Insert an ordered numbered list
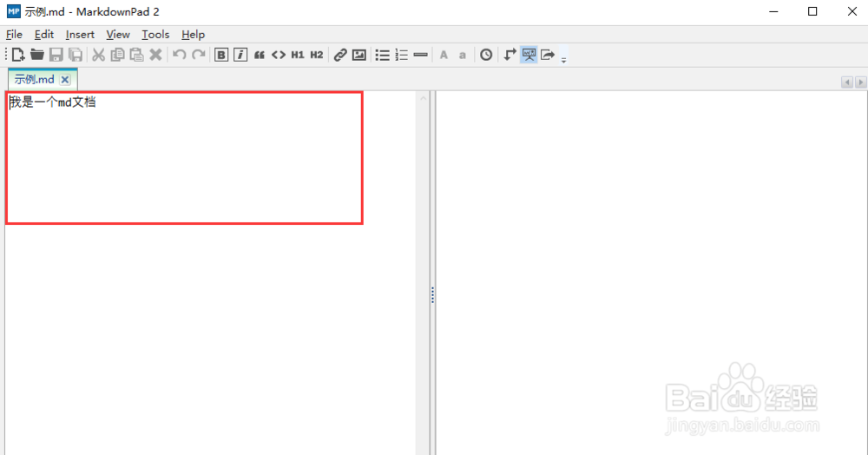The width and height of the screenshot is (868, 455). tap(402, 55)
